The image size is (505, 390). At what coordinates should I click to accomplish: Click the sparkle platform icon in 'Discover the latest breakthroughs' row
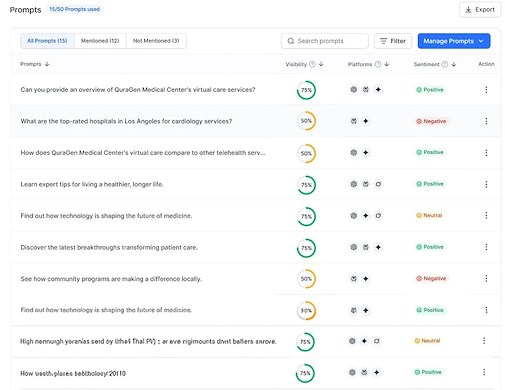(x=378, y=247)
